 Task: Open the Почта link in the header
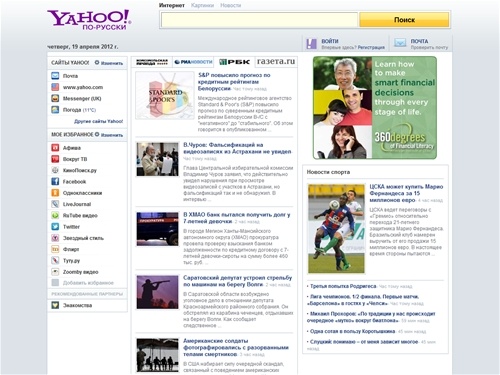pyautogui.click(x=419, y=41)
